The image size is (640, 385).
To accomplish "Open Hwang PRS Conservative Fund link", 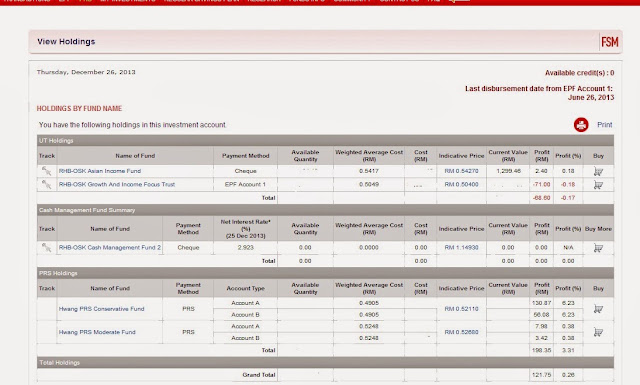I will (x=101, y=309).
